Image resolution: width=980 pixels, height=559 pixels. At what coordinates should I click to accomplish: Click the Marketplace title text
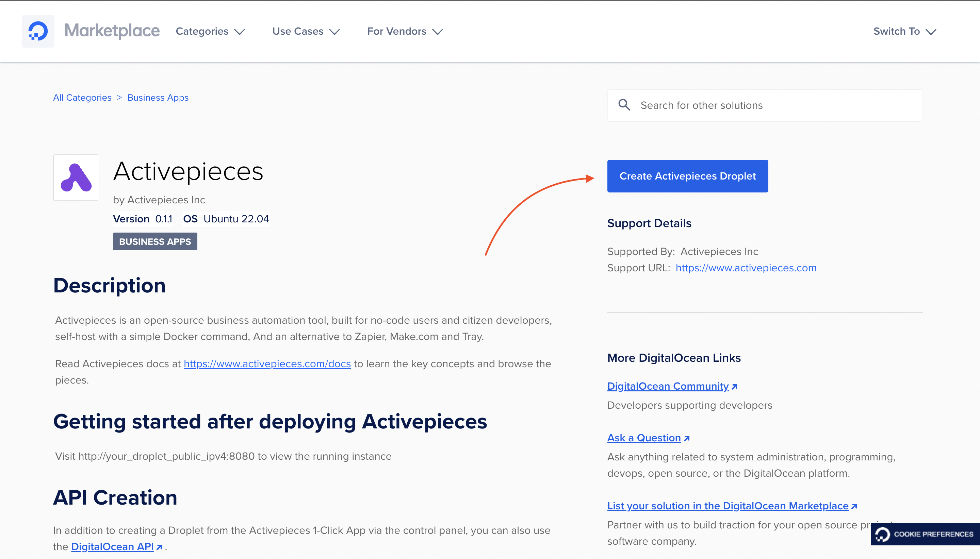112,31
